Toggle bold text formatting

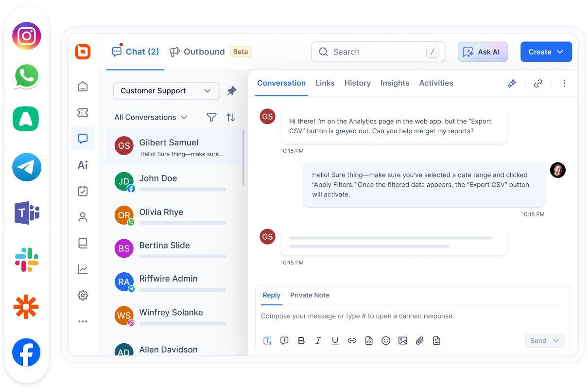[x=301, y=341]
